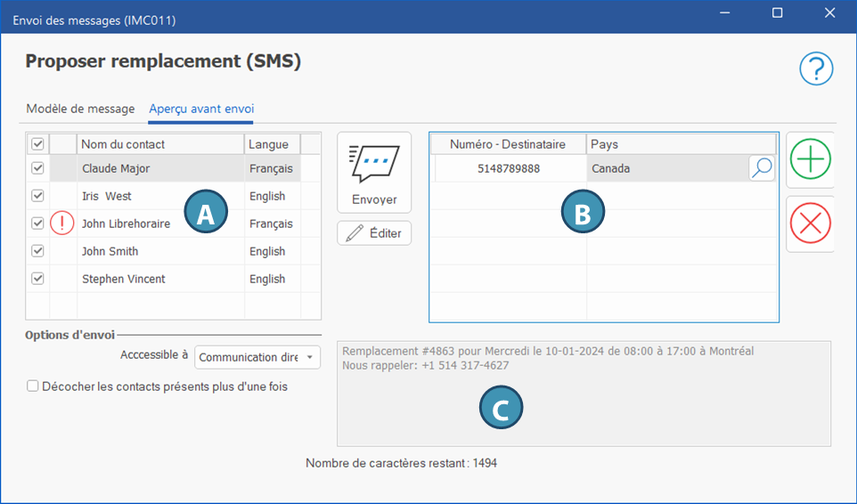This screenshot has height=504, width=857.
Task: Uncheck the Iris West checkbox
Action: [37, 196]
